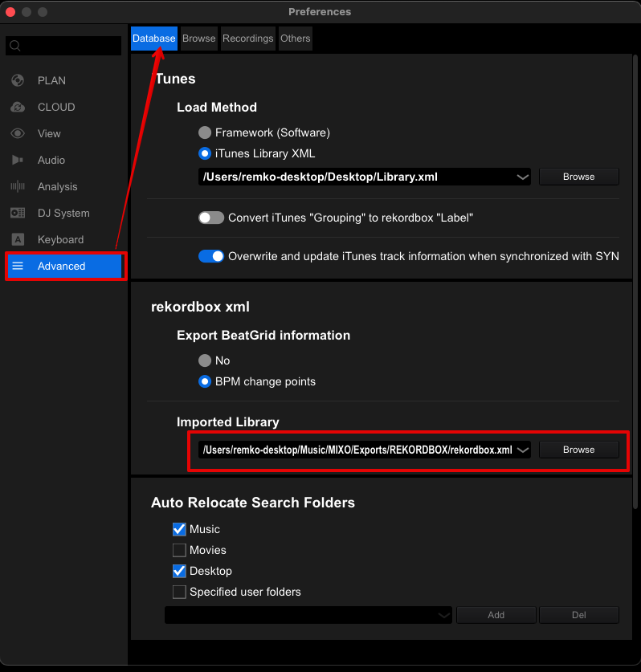
Task: Open Keyboard preferences
Action: (x=60, y=240)
